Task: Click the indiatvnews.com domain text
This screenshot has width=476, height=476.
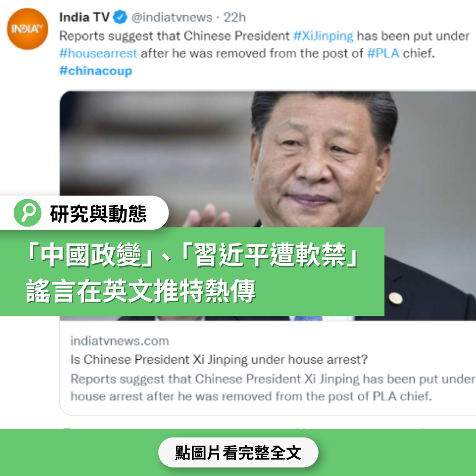Action: tap(119, 341)
